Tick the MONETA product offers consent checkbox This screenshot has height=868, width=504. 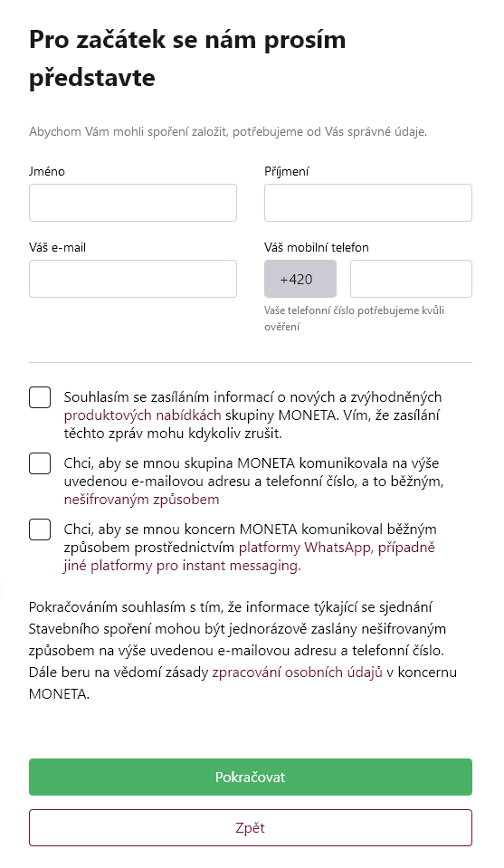40,397
